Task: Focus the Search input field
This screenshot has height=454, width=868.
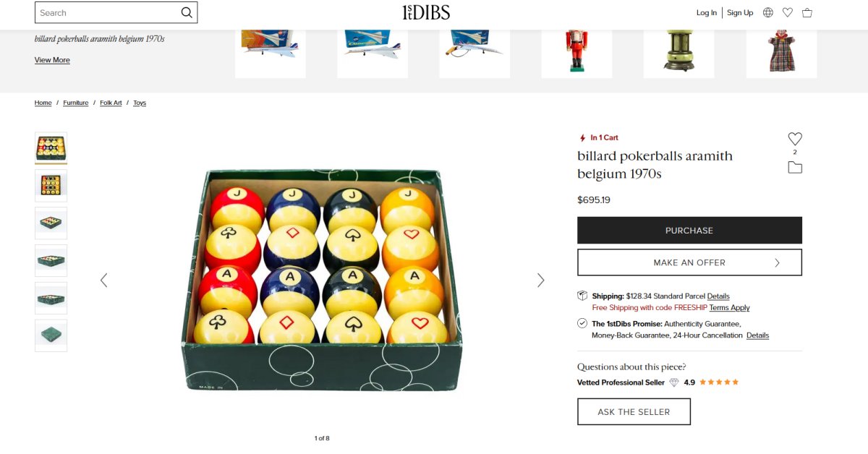Action: (109, 12)
